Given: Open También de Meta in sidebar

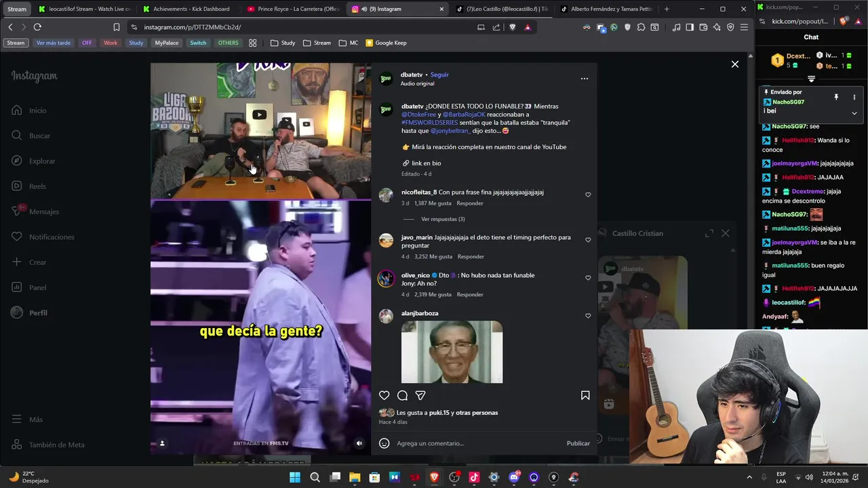Looking at the screenshot, I should pyautogui.click(x=47, y=445).
